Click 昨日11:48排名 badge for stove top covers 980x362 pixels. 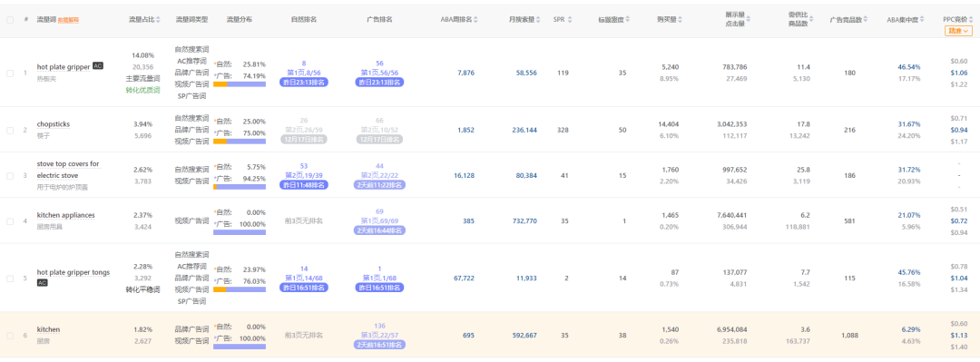[304, 185]
